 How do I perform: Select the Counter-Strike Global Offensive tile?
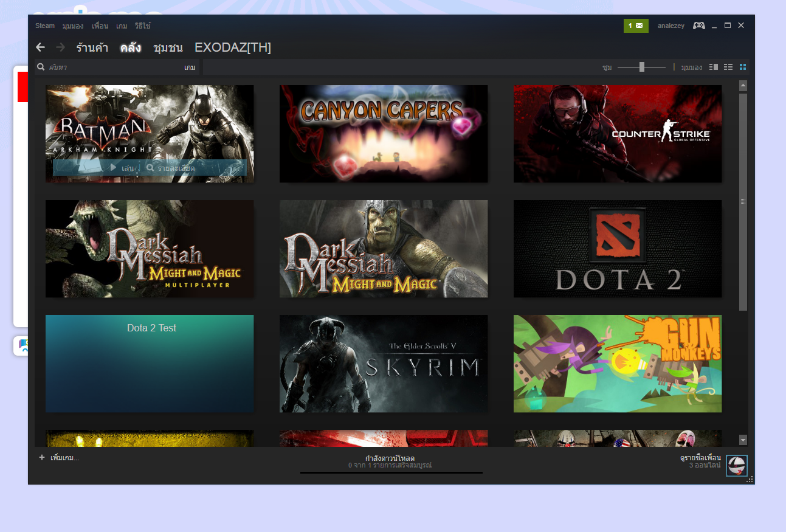point(618,134)
